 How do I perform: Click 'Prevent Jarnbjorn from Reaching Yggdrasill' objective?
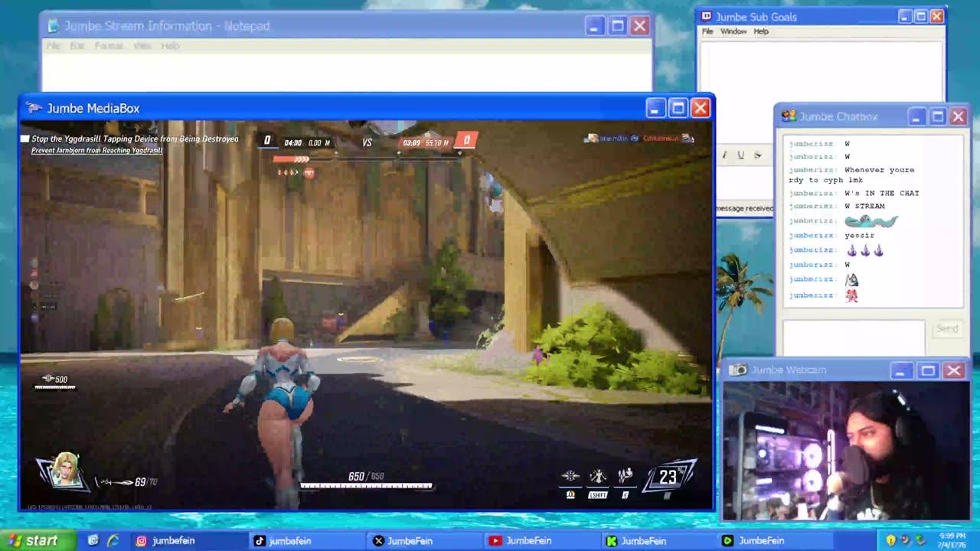pos(96,150)
